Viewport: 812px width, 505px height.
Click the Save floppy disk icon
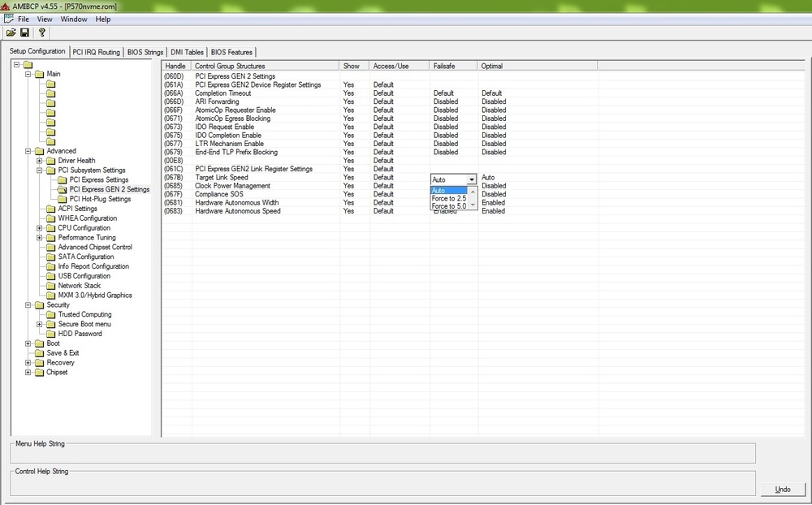coord(25,32)
